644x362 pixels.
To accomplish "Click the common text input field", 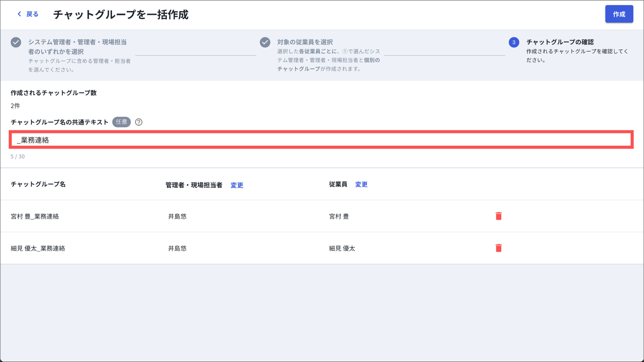I will [321, 140].
